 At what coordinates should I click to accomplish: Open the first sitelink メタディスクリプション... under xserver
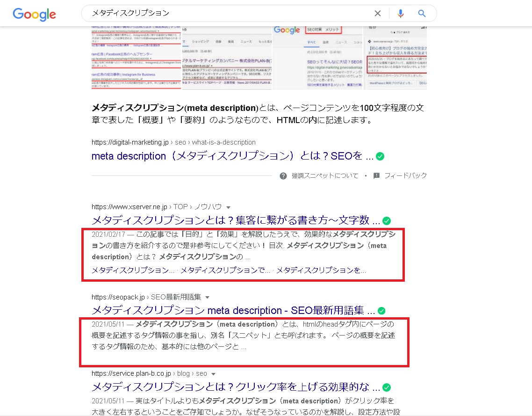pyautogui.click(x=133, y=270)
